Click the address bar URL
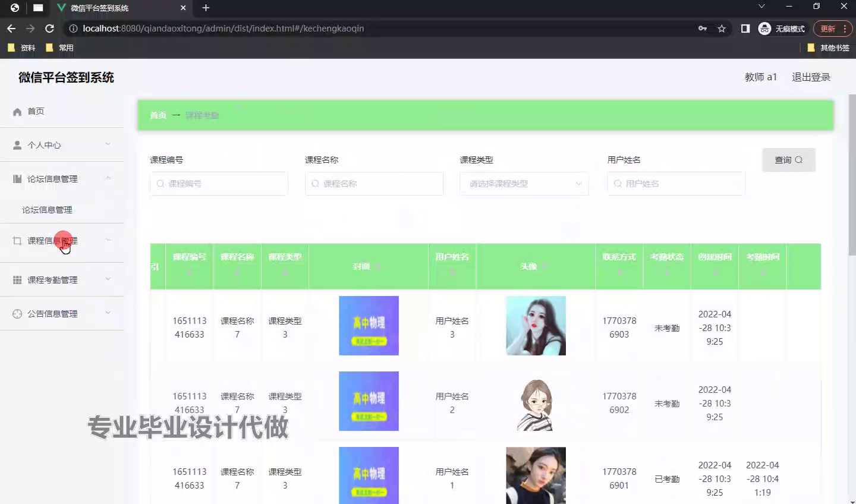The height and width of the screenshot is (504, 856). click(223, 29)
